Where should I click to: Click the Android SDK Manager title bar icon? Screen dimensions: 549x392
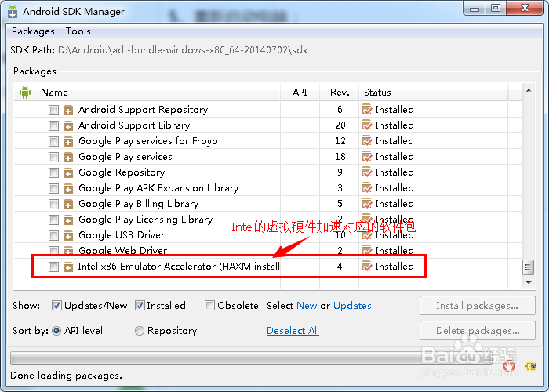[13, 12]
